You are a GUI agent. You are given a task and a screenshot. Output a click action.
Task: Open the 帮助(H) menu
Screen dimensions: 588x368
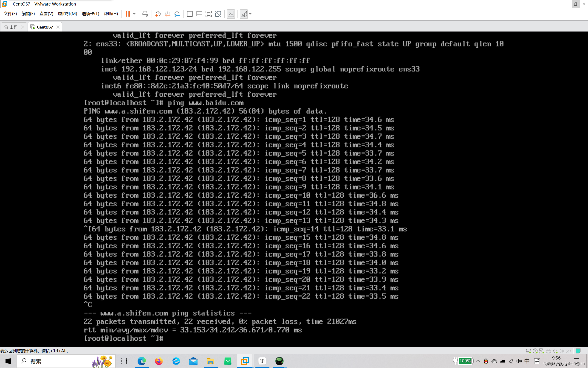(x=111, y=14)
